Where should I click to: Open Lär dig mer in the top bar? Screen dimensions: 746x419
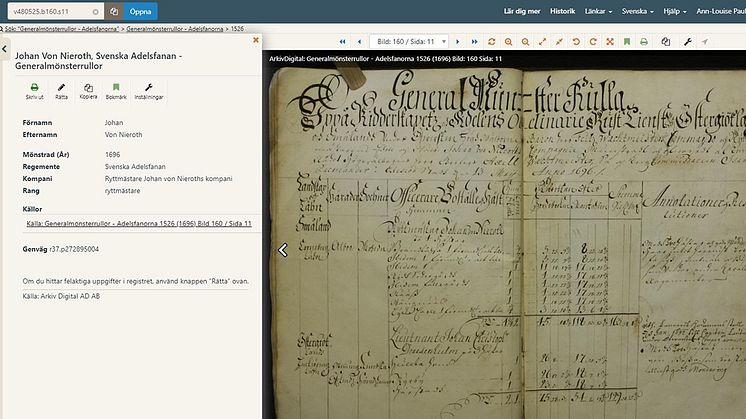522,11
